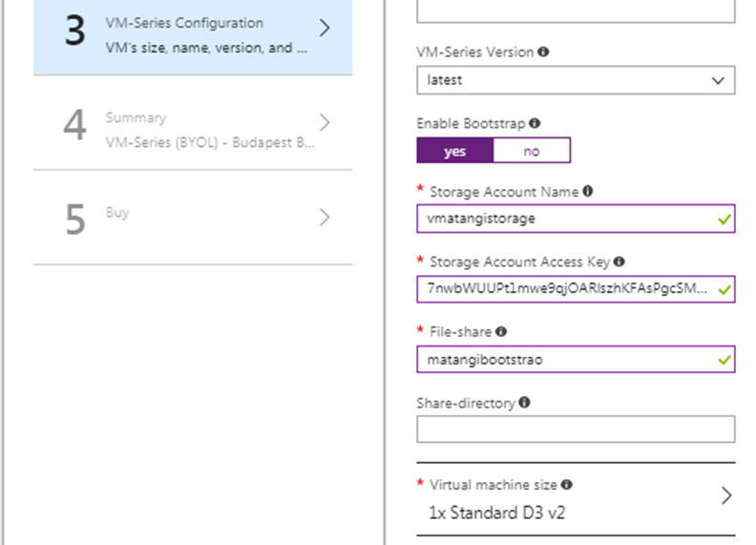Click 1x Standard D3 v2 size option
Viewport: 756px width, 545px height.
[x=497, y=513]
